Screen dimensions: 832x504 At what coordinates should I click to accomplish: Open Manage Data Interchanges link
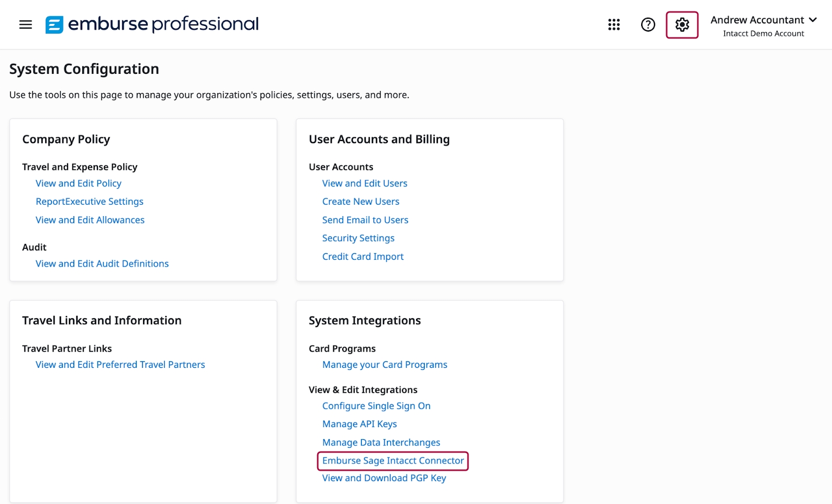(x=381, y=443)
